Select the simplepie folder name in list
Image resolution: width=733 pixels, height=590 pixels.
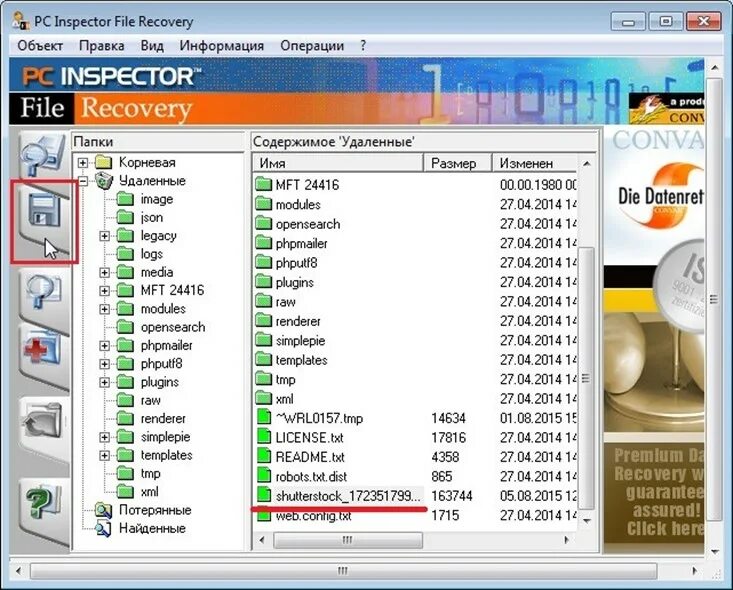click(301, 341)
